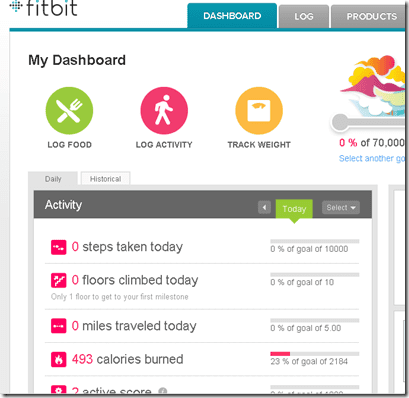The height and width of the screenshot is (398, 409).
Task: Open the LOG tab
Action: pyautogui.click(x=304, y=16)
